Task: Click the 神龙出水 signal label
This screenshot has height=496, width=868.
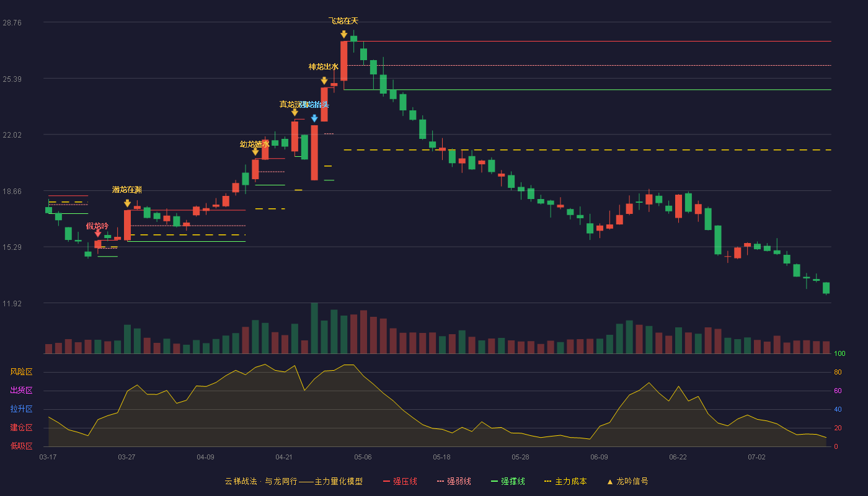Action: coord(324,67)
